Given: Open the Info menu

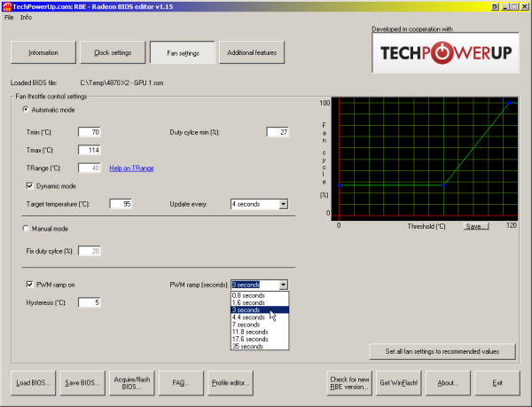Looking at the screenshot, I should (x=27, y=18).
